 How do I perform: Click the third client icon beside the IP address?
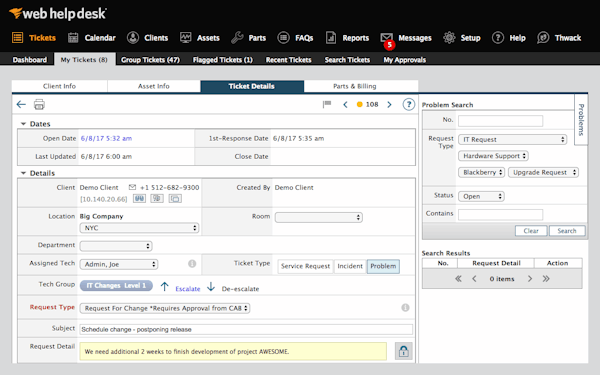point(175,199)
